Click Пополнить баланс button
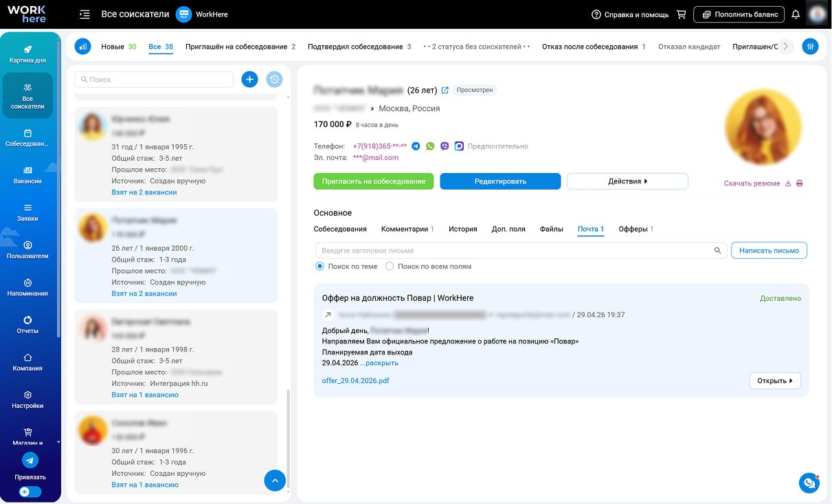Viewport: 832px width, 504px height. coord(739,14)
